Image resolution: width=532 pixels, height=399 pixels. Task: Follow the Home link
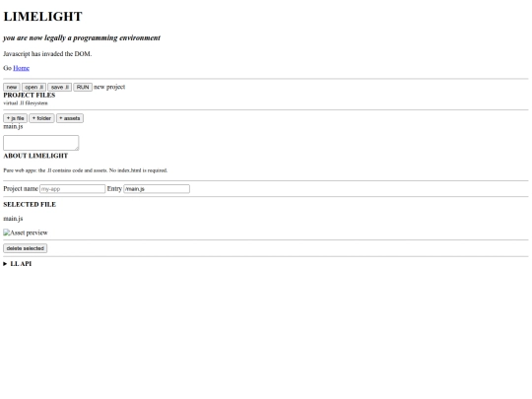[x=22, y=68]
